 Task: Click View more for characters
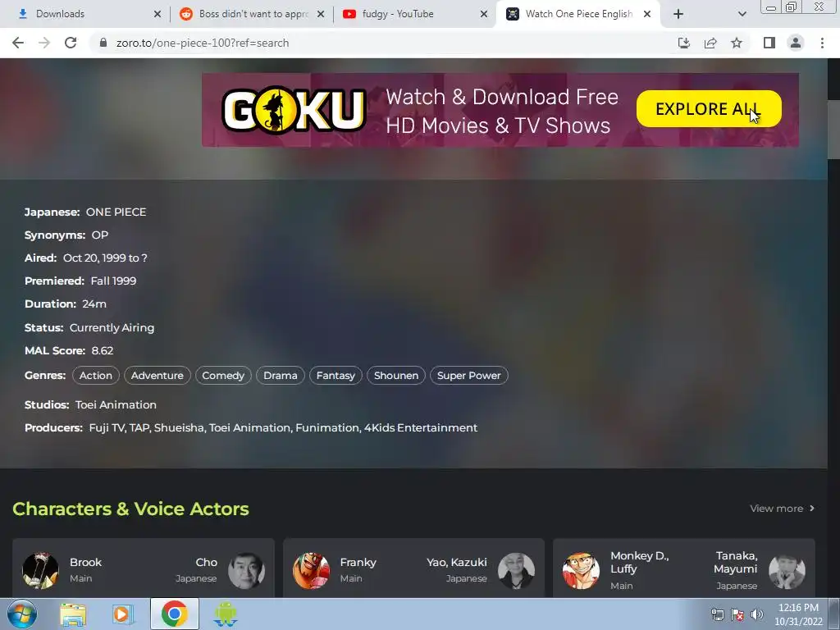pos(782,509)
